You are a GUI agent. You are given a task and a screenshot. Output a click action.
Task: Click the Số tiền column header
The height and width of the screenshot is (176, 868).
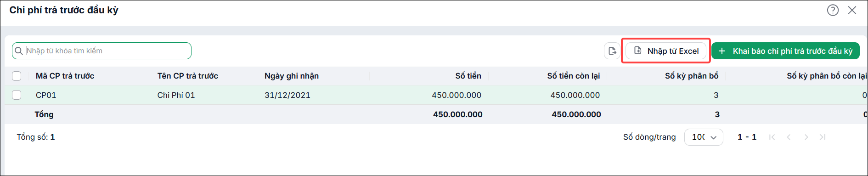point(468,76)
